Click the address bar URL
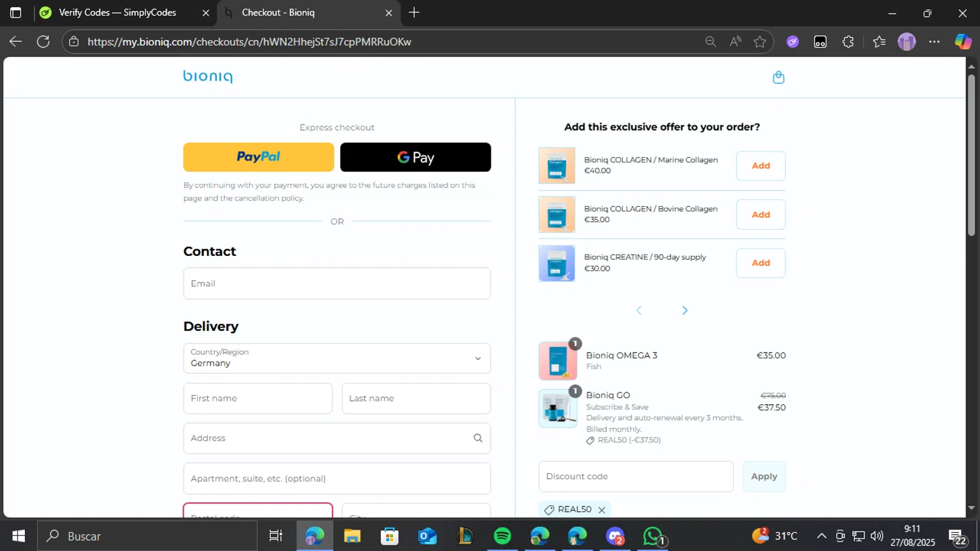The image size is (980, 551). (x=250, y=42)
